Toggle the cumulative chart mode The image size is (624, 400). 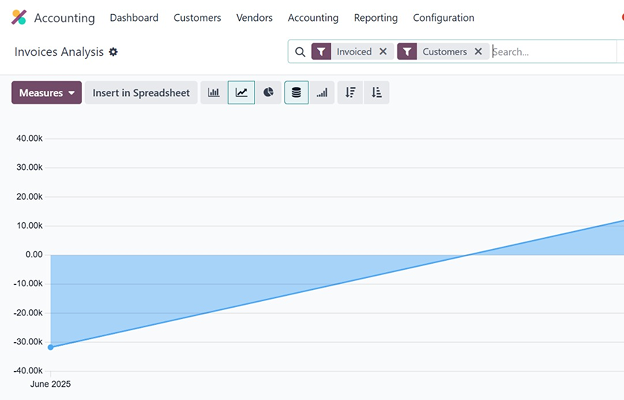coord(322,93)
